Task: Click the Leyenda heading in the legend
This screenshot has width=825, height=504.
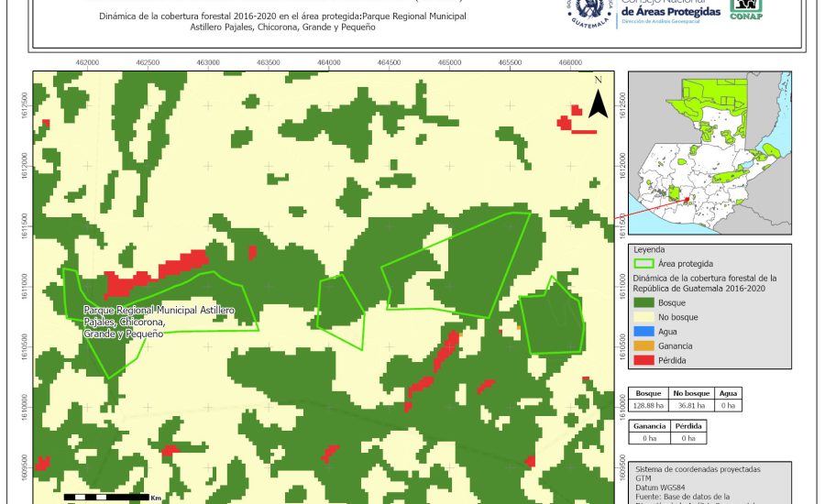Action: coord(648,248)
